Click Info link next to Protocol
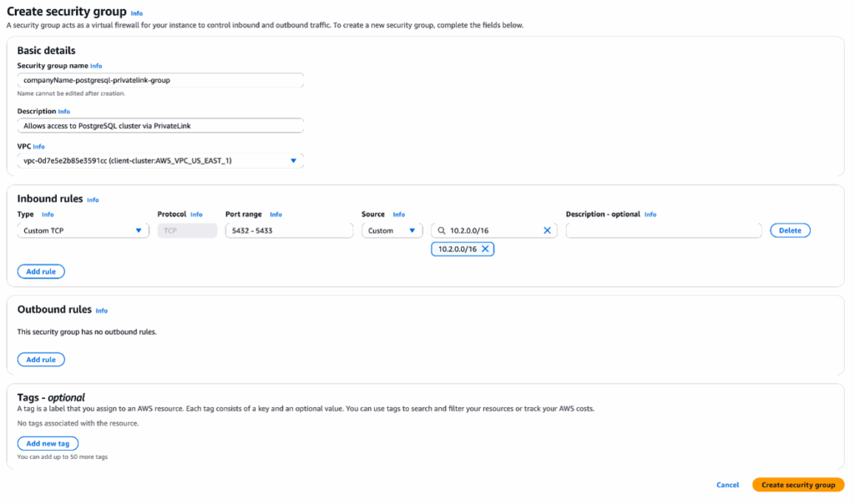This screenshot has width=855, height=504. (196, 214)
